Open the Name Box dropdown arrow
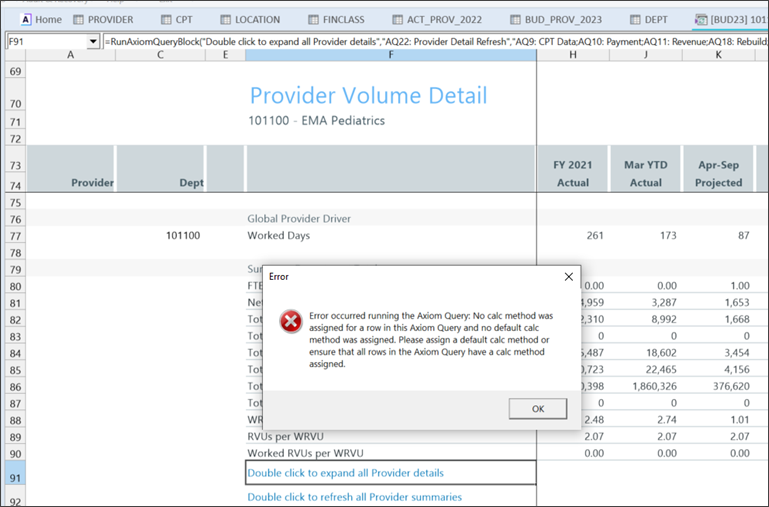769x507 pixels. coord(93,42)
